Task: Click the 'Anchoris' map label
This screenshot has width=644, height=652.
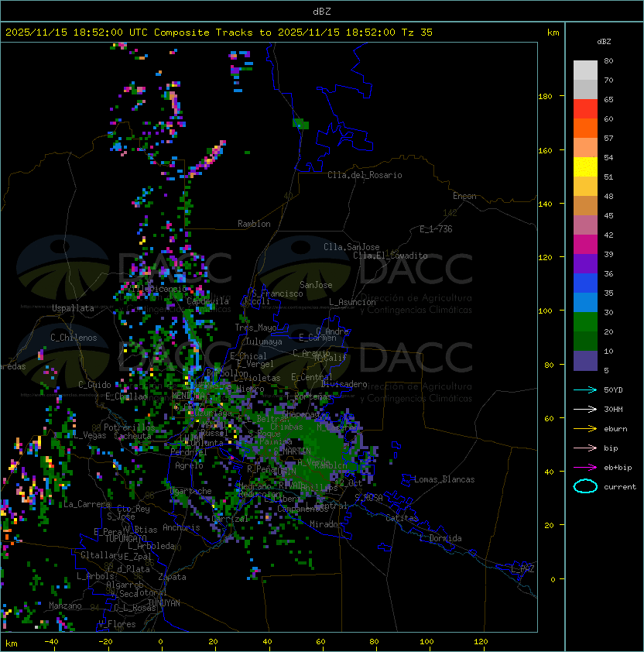Action: 181,527
